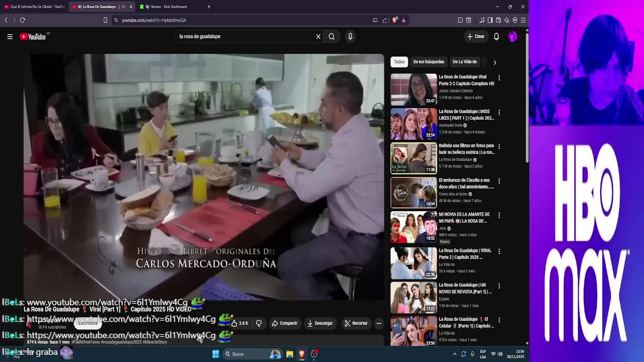644x362 pixels.
Task: Start voice search with the microphone
Action: 350,37
